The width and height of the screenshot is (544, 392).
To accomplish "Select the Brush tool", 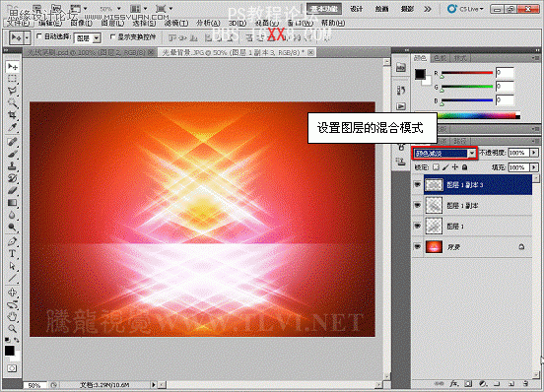I will coord(13,154).
